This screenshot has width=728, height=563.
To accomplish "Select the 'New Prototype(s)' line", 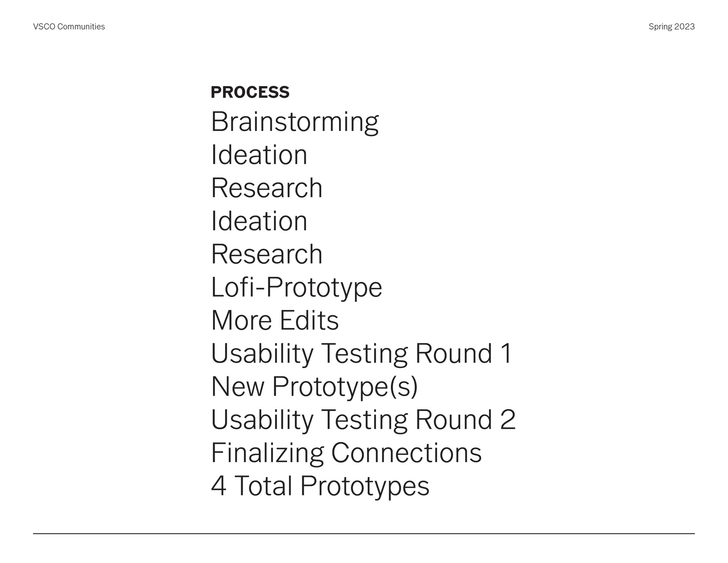I will coord(314,387).
